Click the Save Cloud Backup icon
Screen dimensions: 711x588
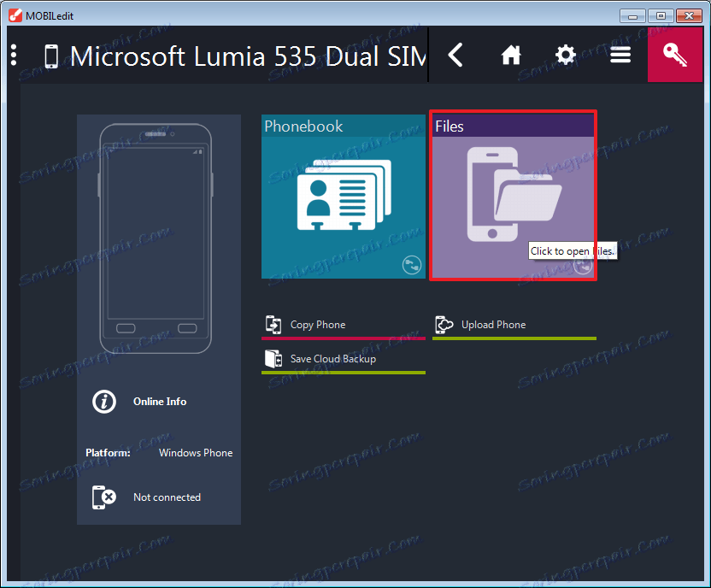(x=273, y=359)
